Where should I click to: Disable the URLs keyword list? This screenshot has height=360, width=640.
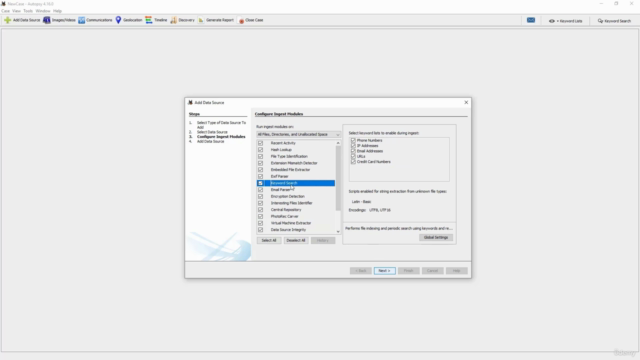pyautogui.click(x=353, y=156)
